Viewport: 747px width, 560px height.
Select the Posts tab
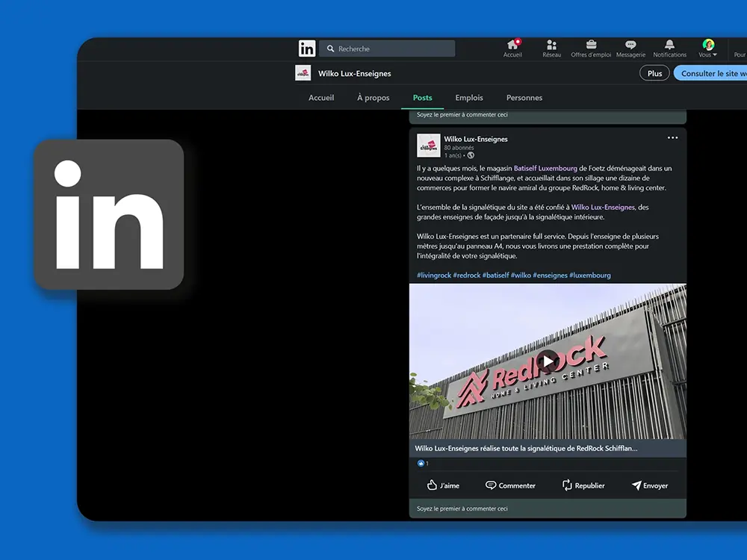coord(423,98)
